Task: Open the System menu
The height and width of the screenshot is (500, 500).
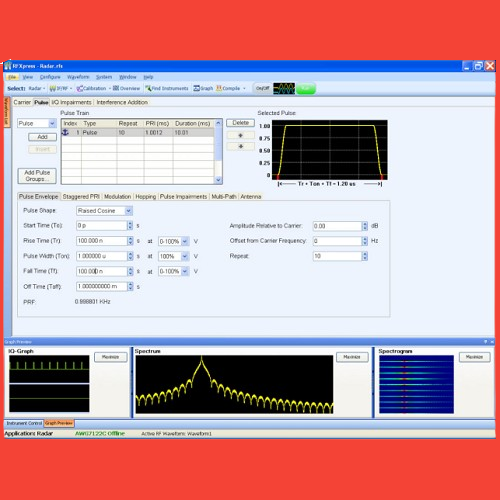Action: [x=104, y=77]
